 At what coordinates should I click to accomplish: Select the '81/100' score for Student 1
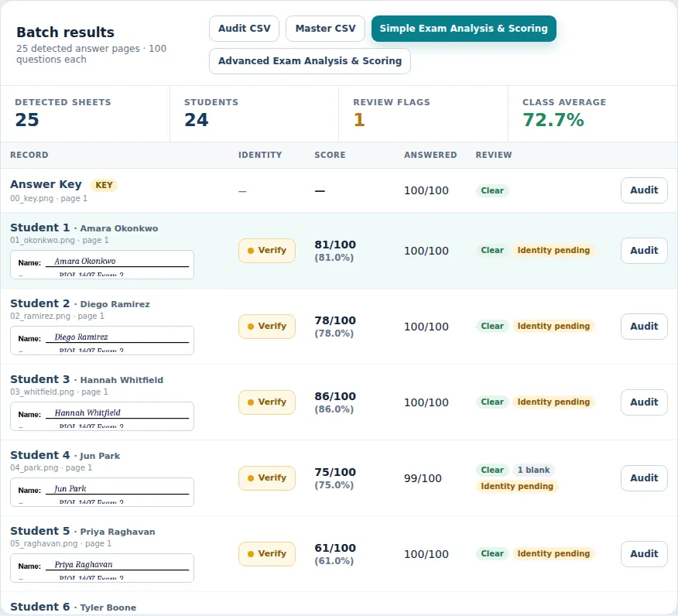(335, 245)
